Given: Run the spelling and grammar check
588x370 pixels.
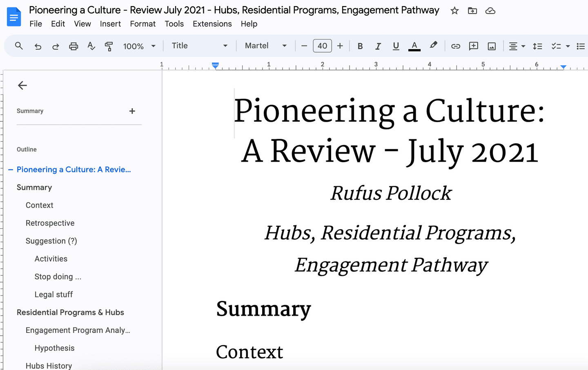Looking at the screenshot, I should [91, 46].
